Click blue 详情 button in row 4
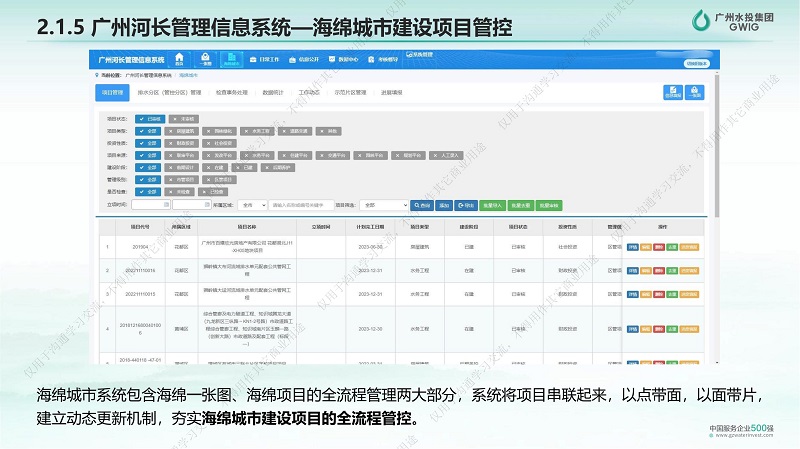The image size is (800, 449). click(x=633, y=329)
